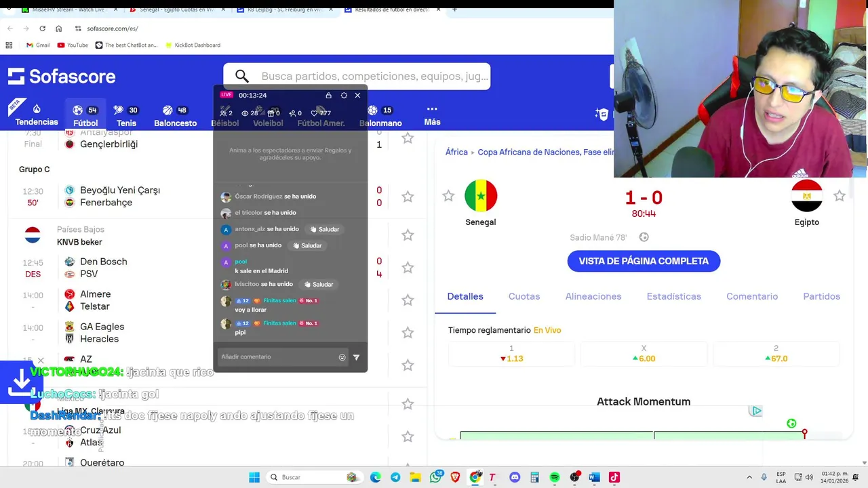Star the Beyoğlu Yeni Çarşı vs Fenerbahçe match
Viewport: 868px width, 488px height.
408,197
